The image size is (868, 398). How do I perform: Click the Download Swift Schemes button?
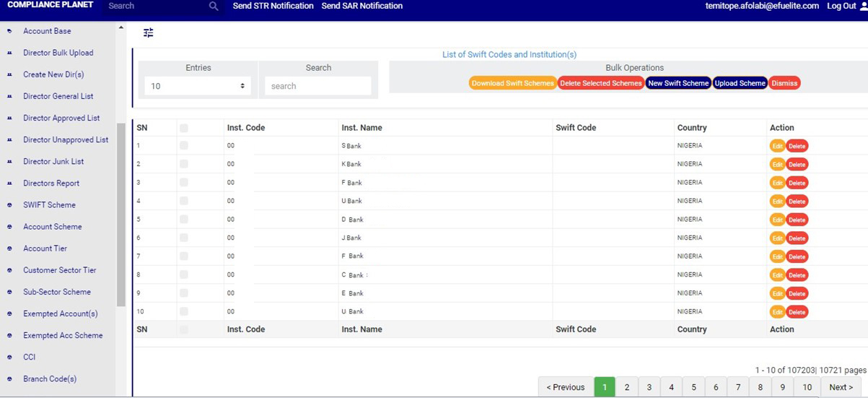[x=512, y=83]
